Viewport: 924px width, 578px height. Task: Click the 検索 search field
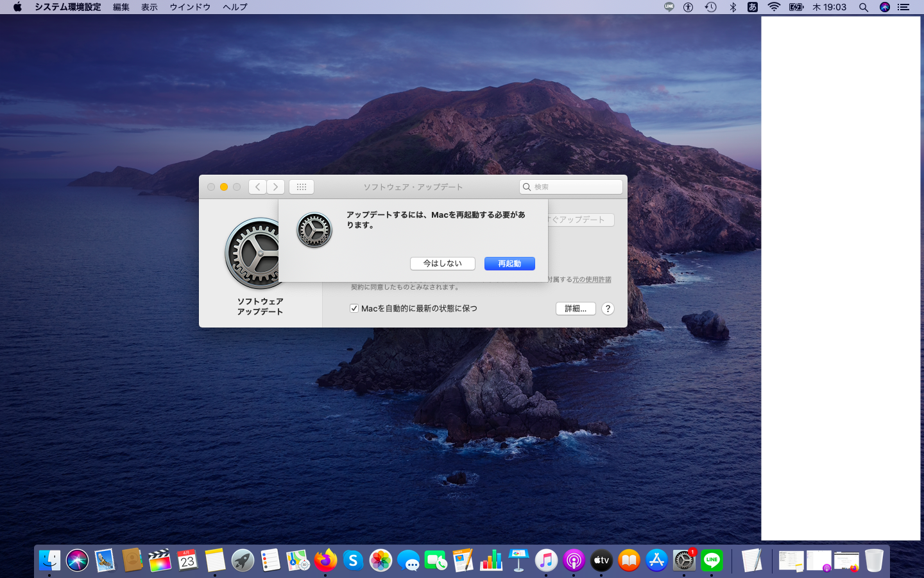(571, 187)
